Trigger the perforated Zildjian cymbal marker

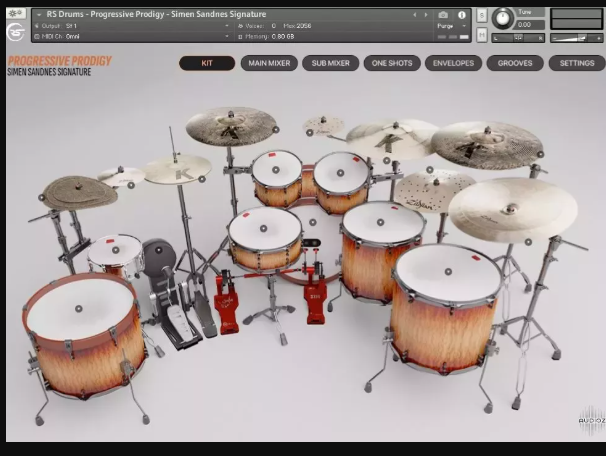[429, 170]
